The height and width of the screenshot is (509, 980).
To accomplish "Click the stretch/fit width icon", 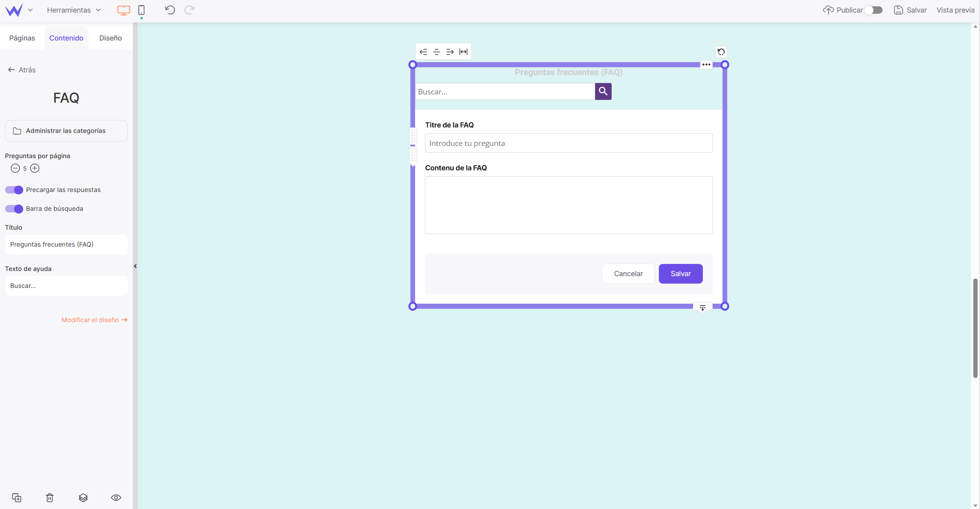I will [464, 52].
